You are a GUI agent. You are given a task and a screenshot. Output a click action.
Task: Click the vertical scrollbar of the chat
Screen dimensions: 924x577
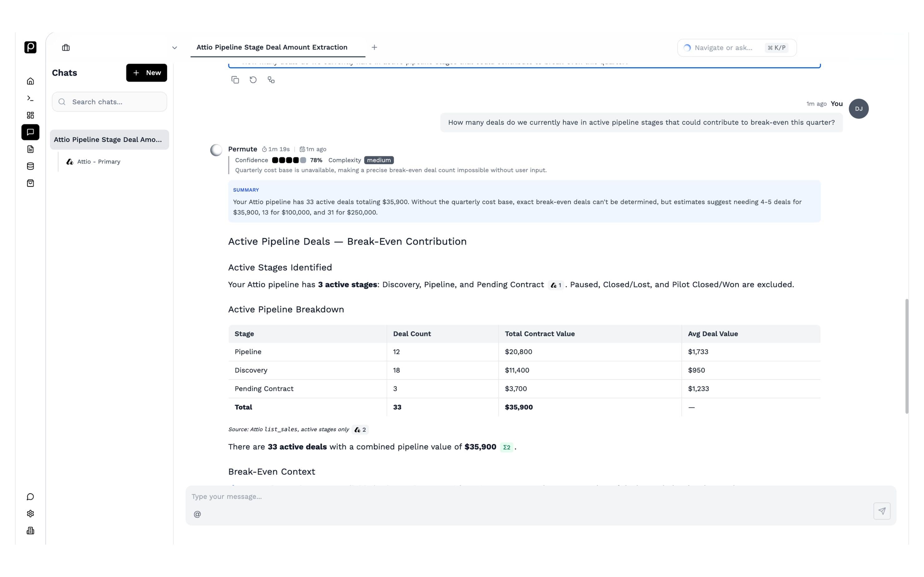(907, 357)
